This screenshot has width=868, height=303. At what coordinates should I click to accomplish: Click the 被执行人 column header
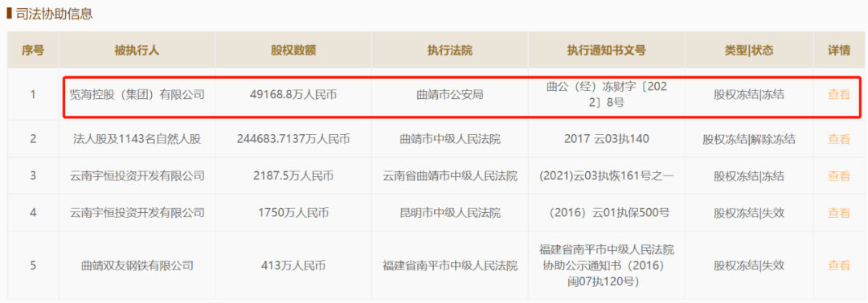[137, 51]
